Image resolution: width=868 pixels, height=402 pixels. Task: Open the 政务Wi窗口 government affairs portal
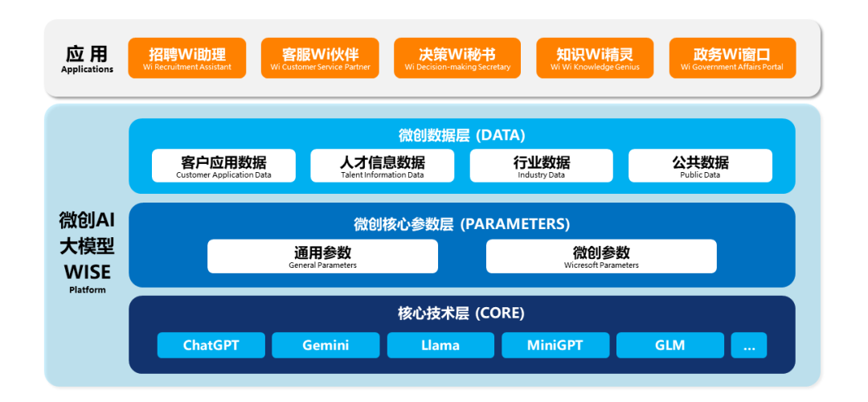[732, 59]
